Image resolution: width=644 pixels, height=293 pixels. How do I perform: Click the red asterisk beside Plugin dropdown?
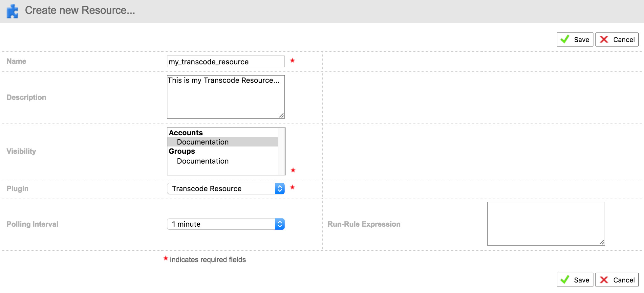(x=292, y=187)
